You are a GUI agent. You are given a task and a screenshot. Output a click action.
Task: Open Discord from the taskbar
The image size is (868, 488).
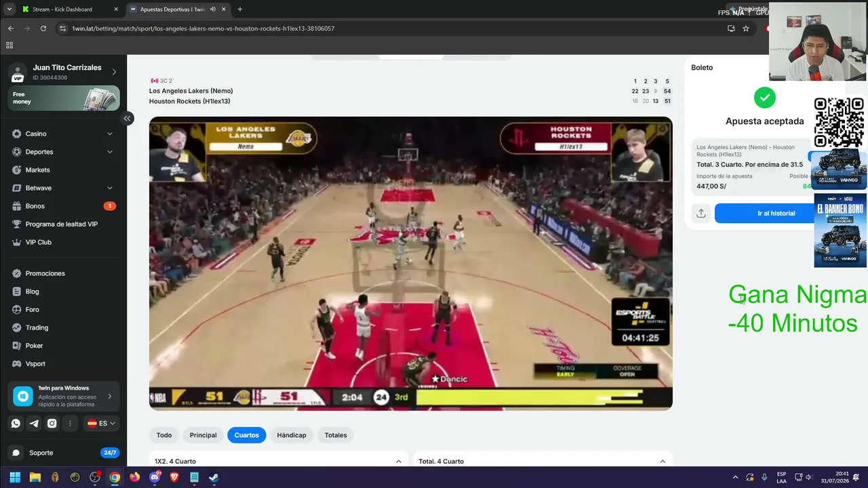(x=155, y=477)
